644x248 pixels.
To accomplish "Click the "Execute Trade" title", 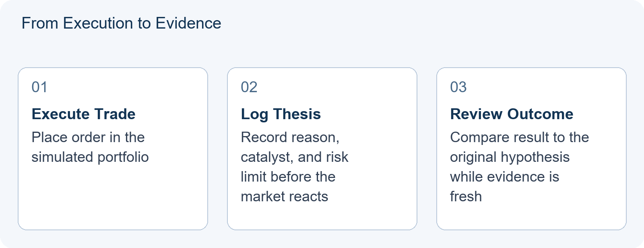I will point(83,114).
